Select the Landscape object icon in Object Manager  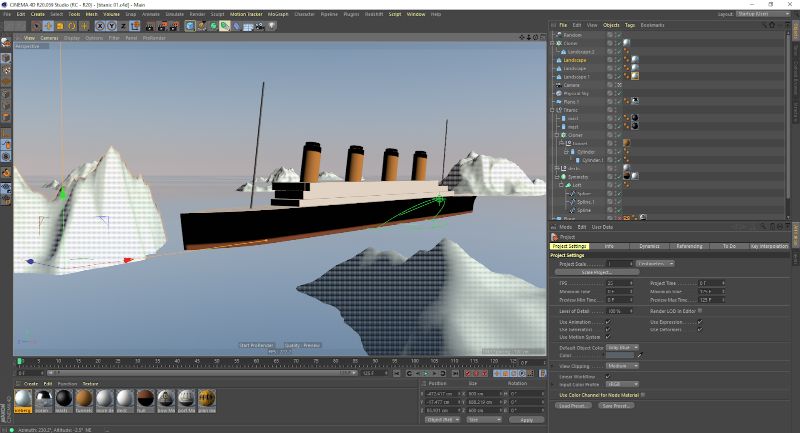(x=558, y=59)
